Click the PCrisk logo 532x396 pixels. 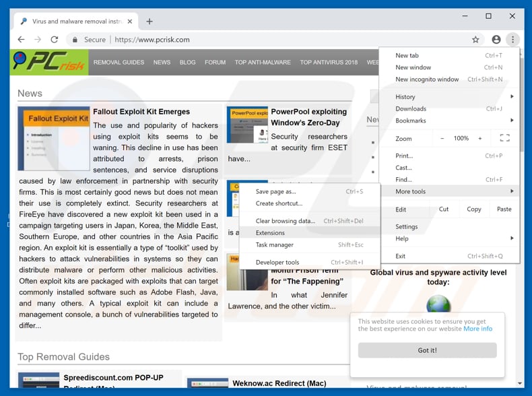(49, 62)
